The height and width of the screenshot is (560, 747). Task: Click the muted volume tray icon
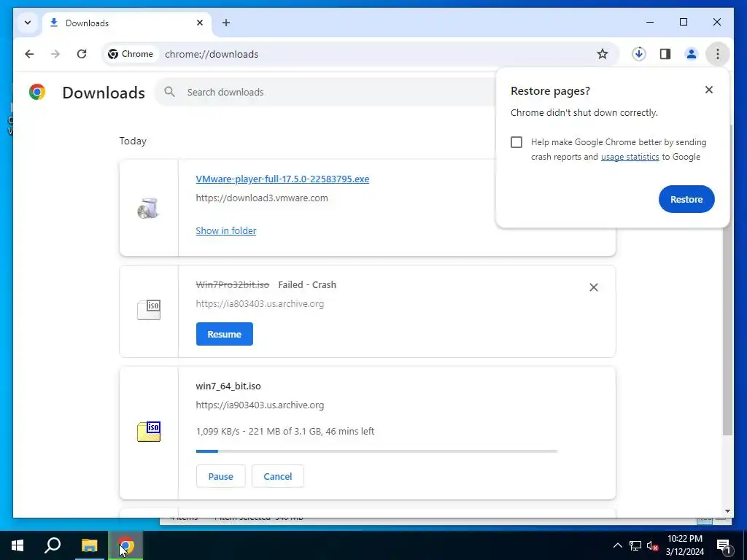tap(652, 545)
